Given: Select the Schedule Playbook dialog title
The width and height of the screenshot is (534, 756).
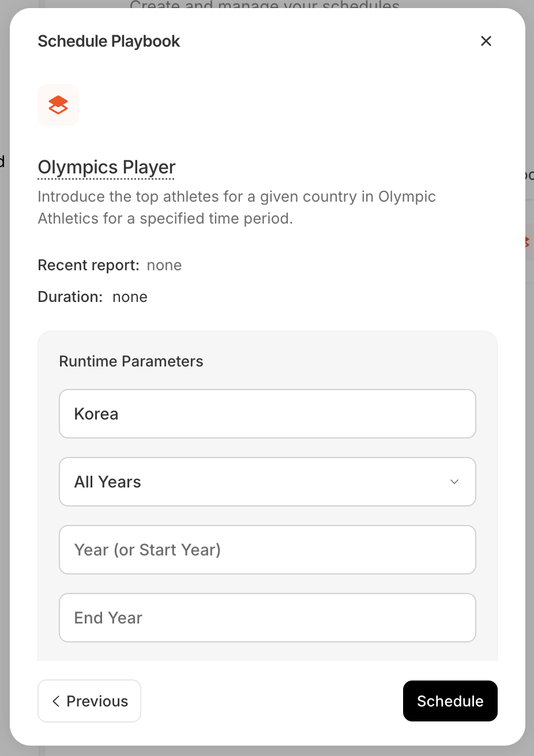Looking at the screenshot, I should tap(109, 41).
